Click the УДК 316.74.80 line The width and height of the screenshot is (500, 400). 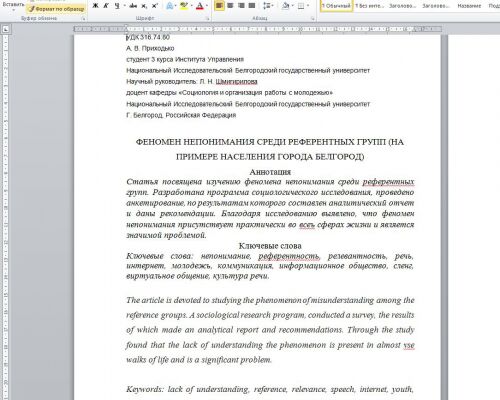[x=148, y=37]
